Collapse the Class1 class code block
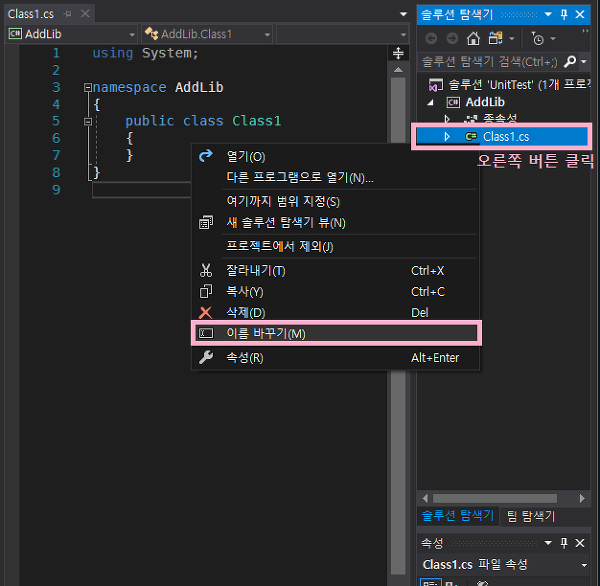The height and width of the screenshot is (586, 600). click(x=88, y=121)
